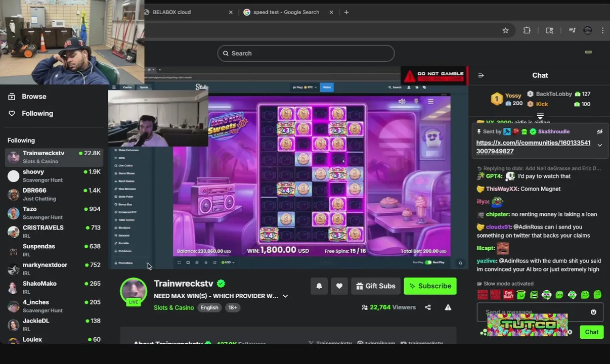Open the browser extensions puzzle icon
The image size is (610, 364).
tap(527, 30)
